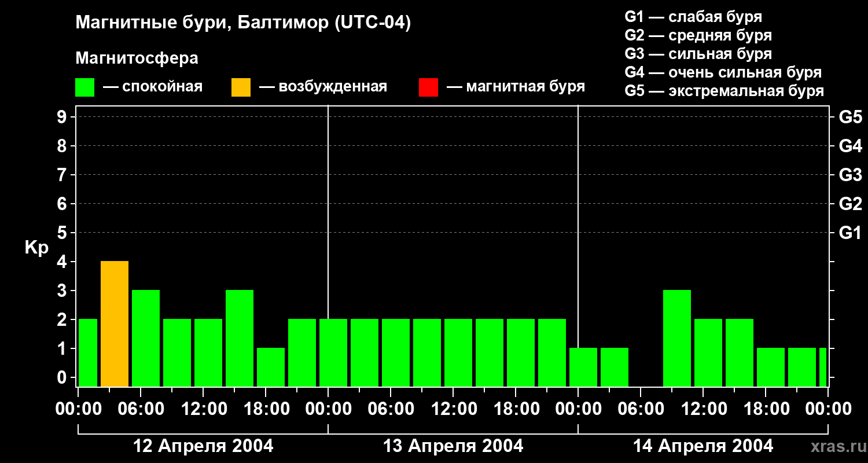
Task: Select the orange Kp 4 bar on 12 April
Action: (115, 324)
